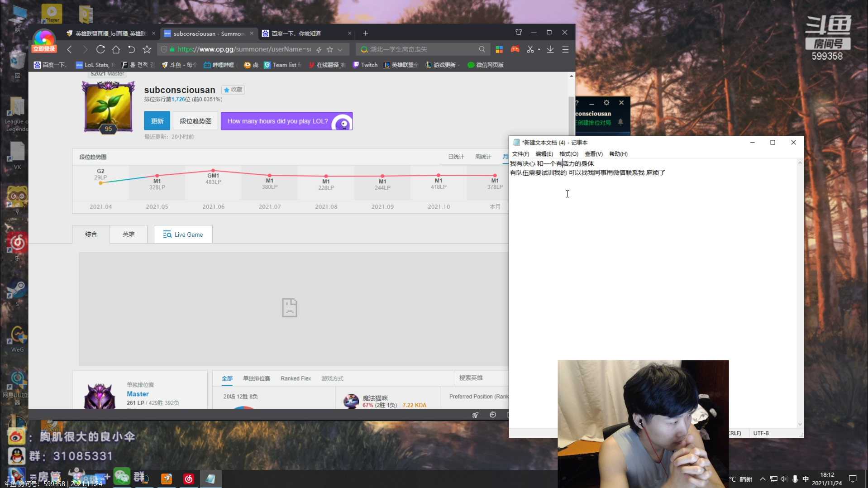Open the 微信网页版 bookmark
This screenshot has height=488, width=868.
486,65
